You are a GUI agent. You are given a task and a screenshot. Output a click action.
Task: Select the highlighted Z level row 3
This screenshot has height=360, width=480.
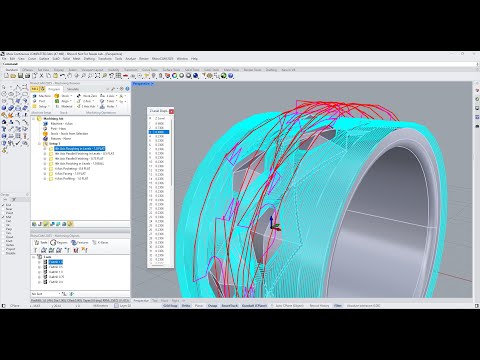[159, 132]
